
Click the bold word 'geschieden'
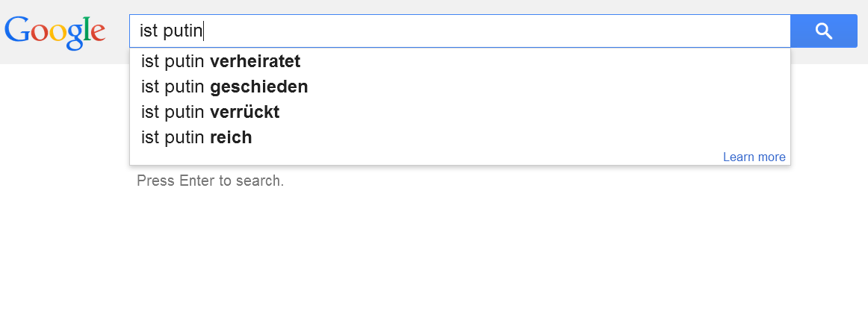(259, 87)
